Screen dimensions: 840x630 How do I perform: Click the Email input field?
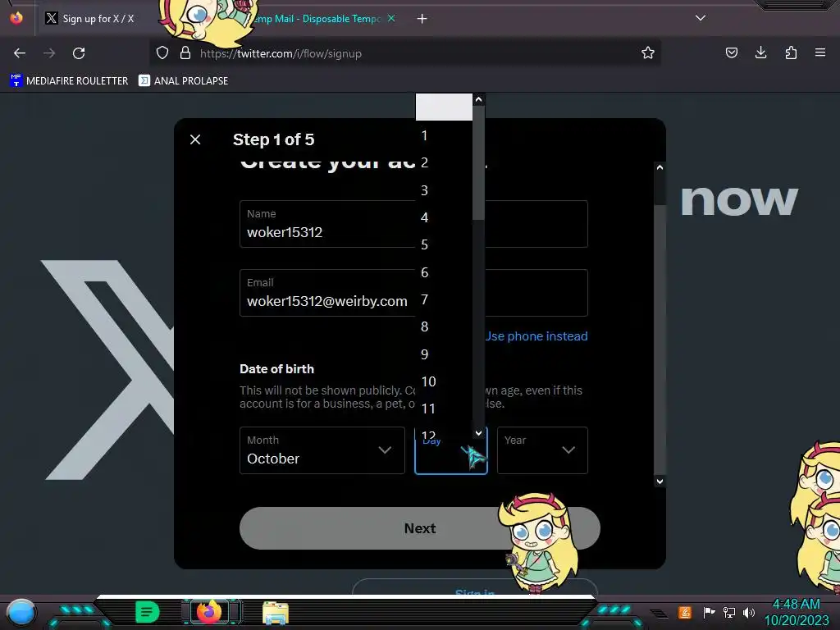[x=413, y=293]
